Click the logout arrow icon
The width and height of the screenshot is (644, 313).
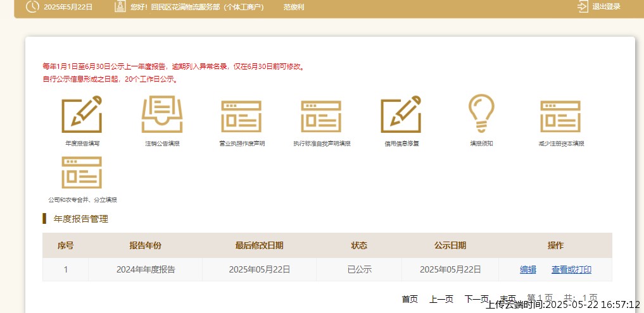[583, 6]
